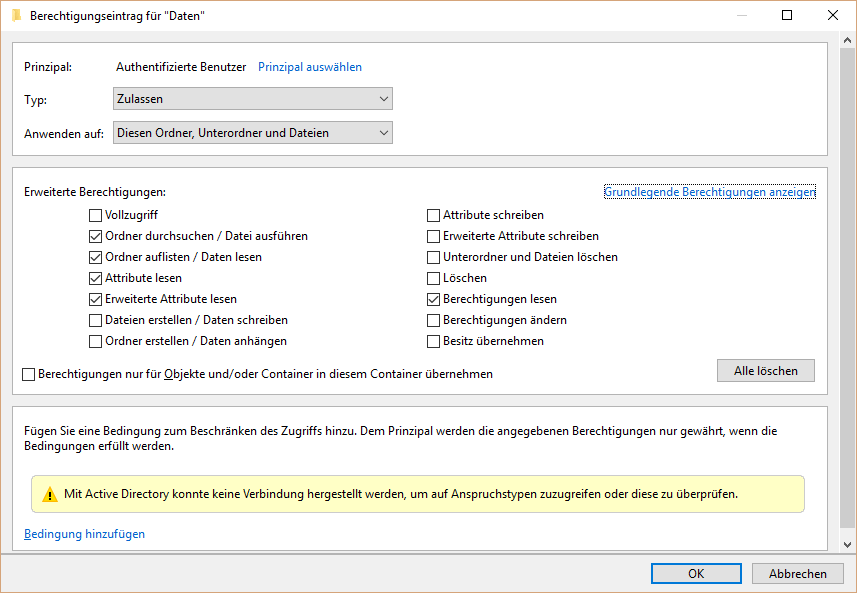Click the yellow warning triangle icon
The height and width of the screenshot is (593, 857).
[x=50, y=494]
